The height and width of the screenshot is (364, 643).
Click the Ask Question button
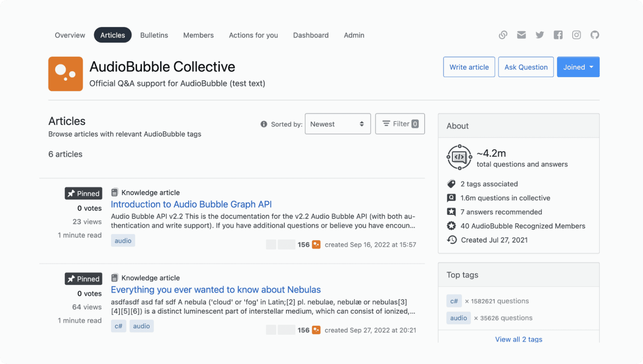pos(526,67)
